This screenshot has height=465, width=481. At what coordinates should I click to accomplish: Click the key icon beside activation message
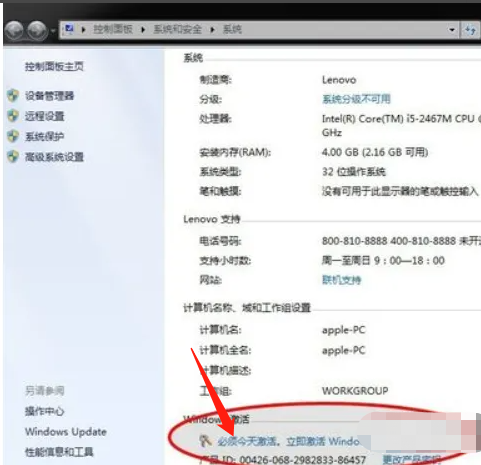pos(205,441)
